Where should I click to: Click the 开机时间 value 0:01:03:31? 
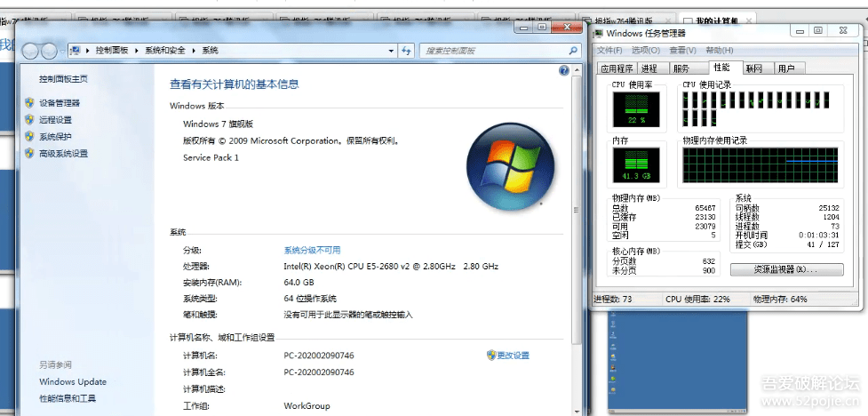point(819,236)
